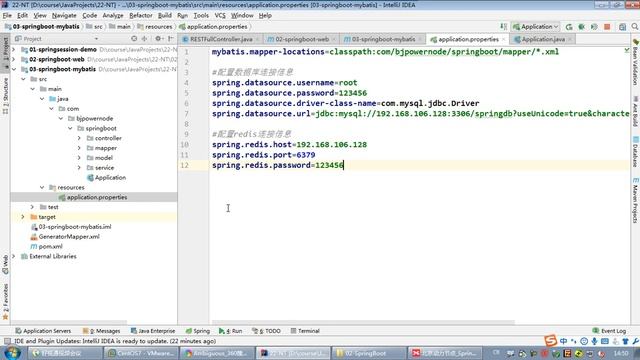The height and width of the screenshot is (360, 640).
Task: Toggle the Web side tool window
Action: click(5, 264)
